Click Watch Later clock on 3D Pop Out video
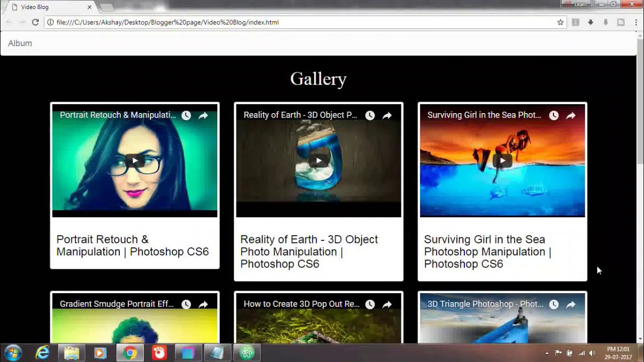Screen dimensions: 644x362 370,304
